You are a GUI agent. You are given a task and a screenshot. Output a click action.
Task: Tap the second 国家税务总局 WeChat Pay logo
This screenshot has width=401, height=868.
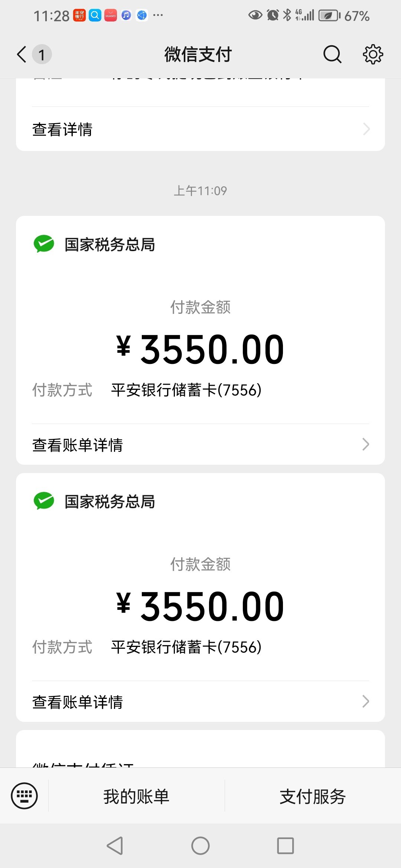coord(44,501)
